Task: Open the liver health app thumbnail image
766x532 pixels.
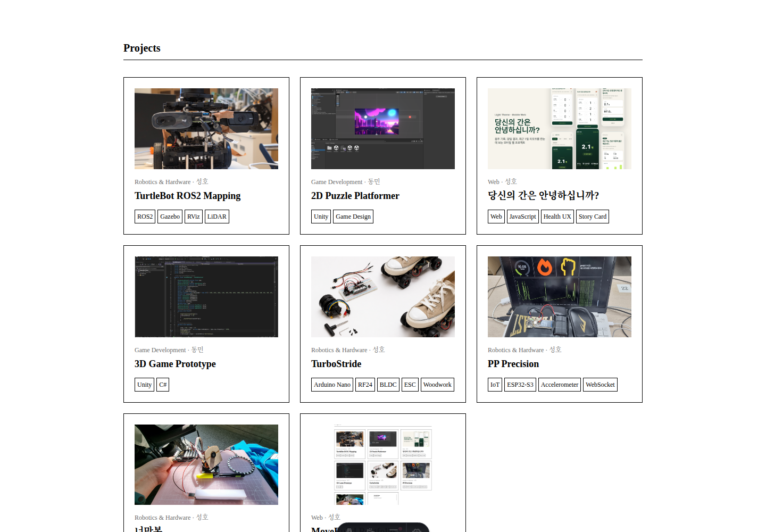Action: [560, 129]
